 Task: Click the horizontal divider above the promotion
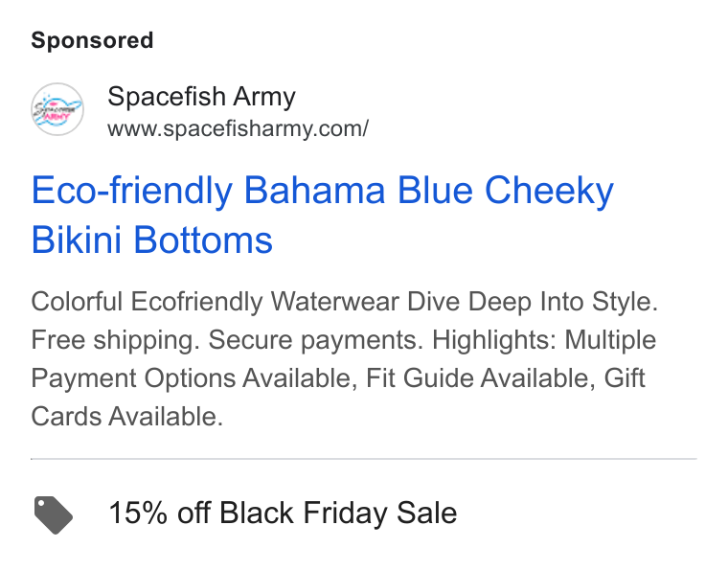364,459
